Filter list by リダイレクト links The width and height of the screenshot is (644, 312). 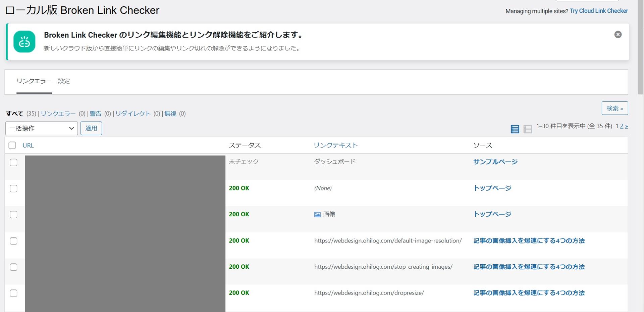tap(133, 114)
